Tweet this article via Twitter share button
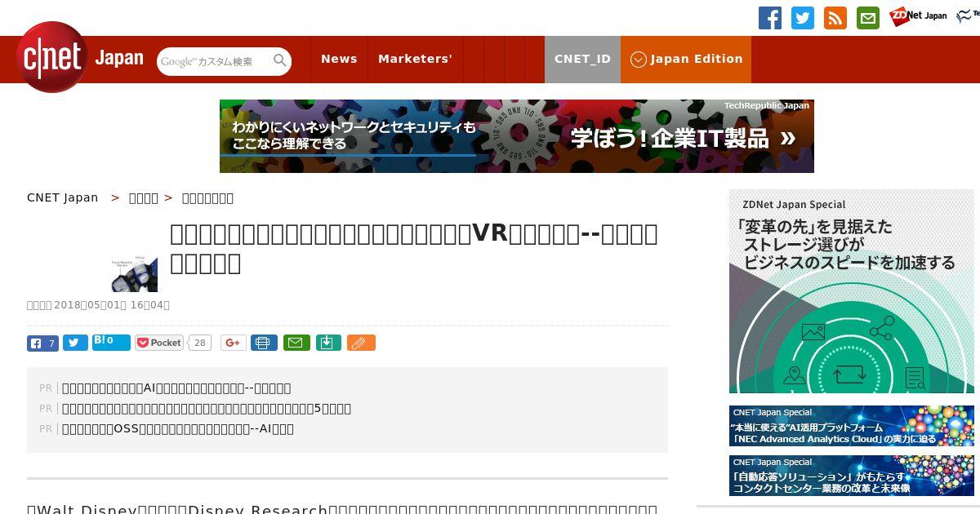 point(75,343)
